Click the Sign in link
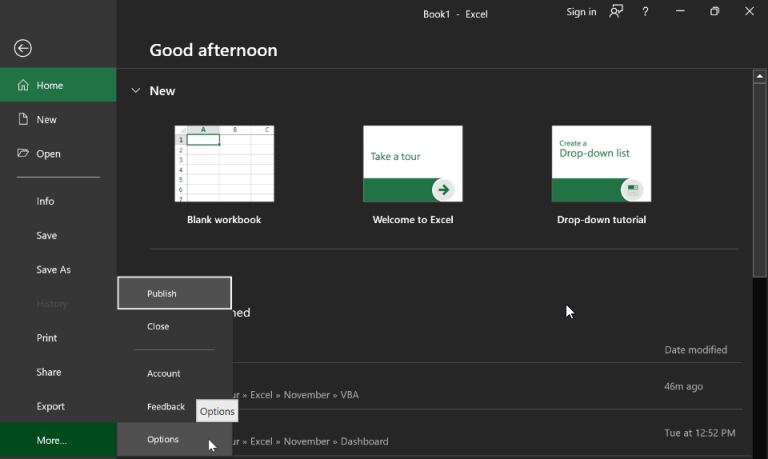The width and height of the screenshot is (768, 459). click(581, 12)
